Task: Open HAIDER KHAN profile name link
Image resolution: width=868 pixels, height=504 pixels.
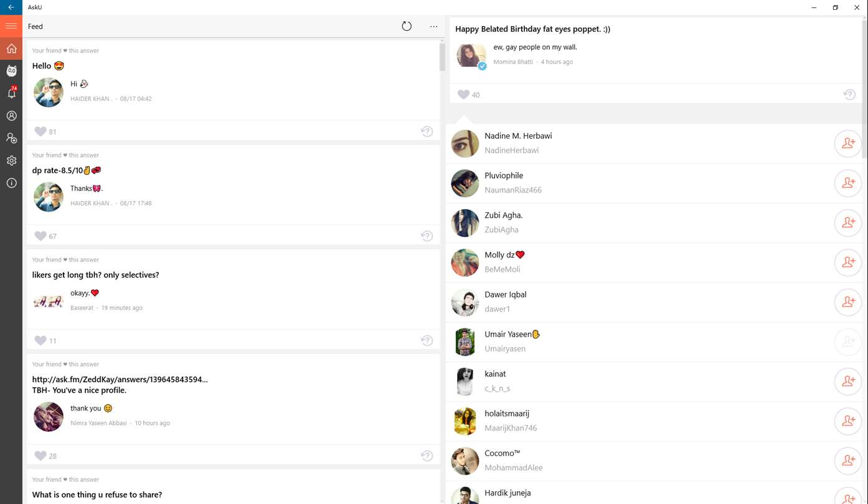Action: pos(91,99)
